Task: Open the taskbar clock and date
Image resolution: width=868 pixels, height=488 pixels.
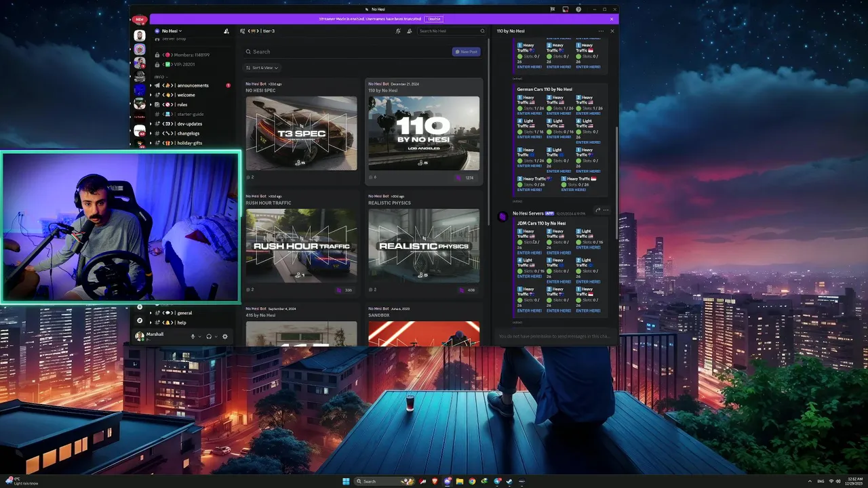Action: point(855,481)
